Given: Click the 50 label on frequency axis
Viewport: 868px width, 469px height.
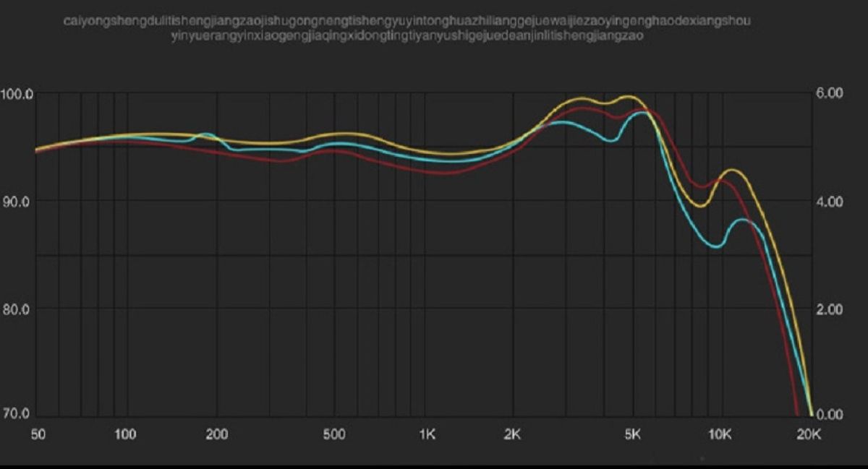Looking at the screenshot, I should (37, 434).
